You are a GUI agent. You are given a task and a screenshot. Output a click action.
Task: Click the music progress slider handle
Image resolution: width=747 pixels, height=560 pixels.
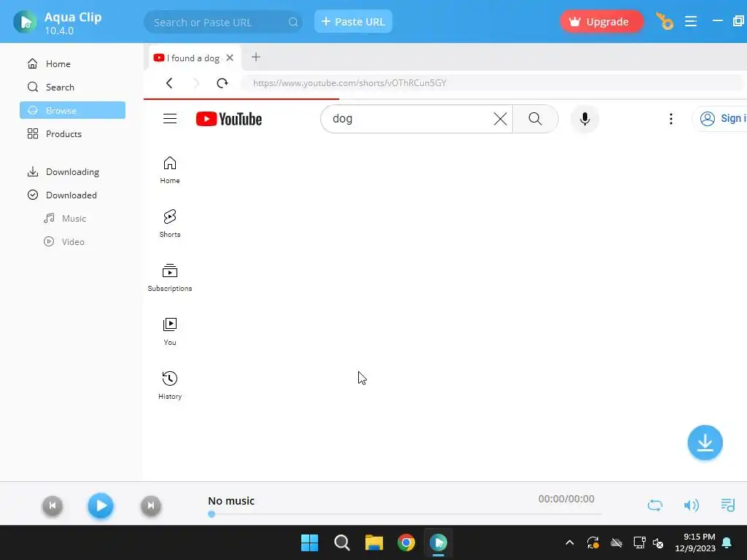click(x=212, y=514)
